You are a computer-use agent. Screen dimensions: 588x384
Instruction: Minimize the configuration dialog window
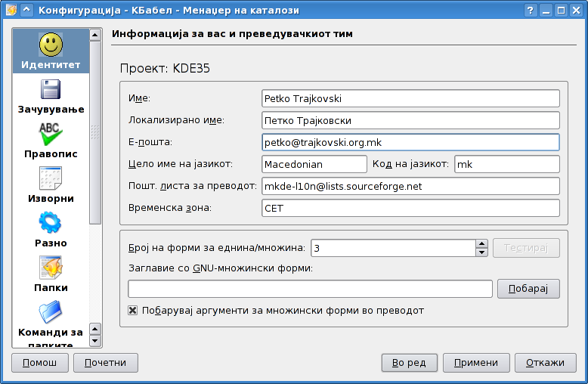[x=546, y=10]
